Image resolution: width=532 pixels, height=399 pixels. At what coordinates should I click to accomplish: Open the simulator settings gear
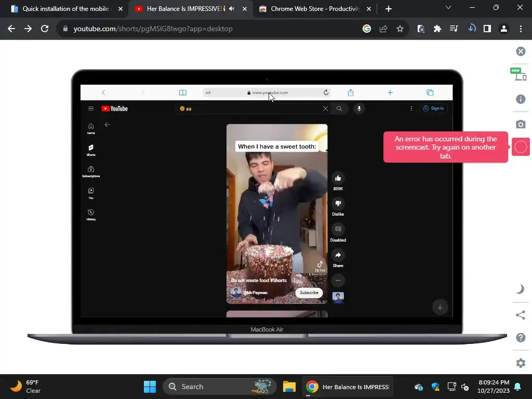[x=521, y=363]
